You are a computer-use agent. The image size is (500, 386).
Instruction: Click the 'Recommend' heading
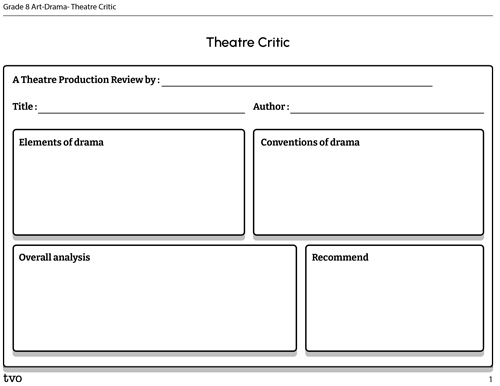pyautogui.click(x=340, y=257)
